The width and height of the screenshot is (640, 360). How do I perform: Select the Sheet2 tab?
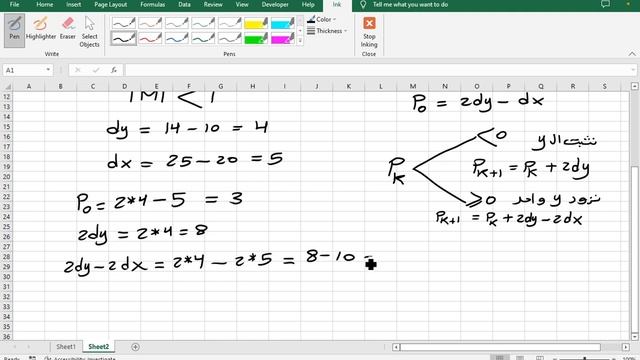pyautogui.click(x=99, y=347)
